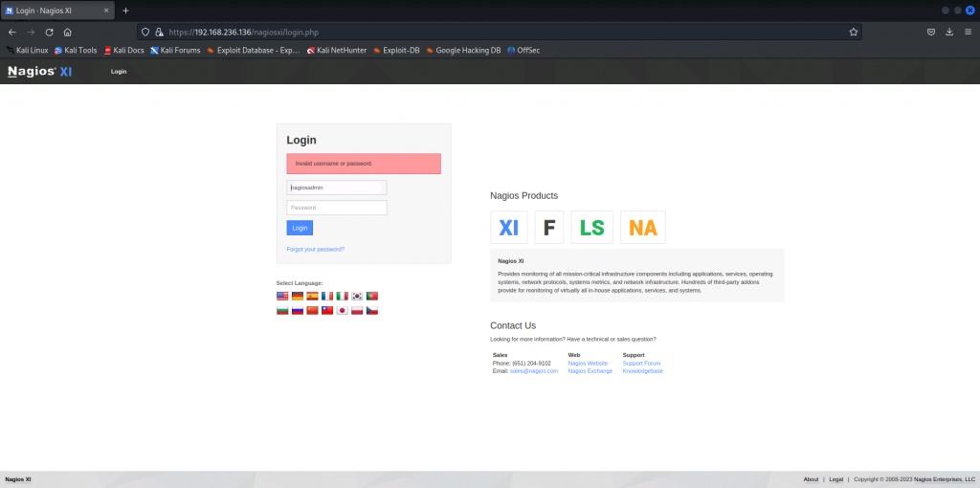Select the Italy flag language
This screenshot has height=488, width=980.
click(343, 297)
